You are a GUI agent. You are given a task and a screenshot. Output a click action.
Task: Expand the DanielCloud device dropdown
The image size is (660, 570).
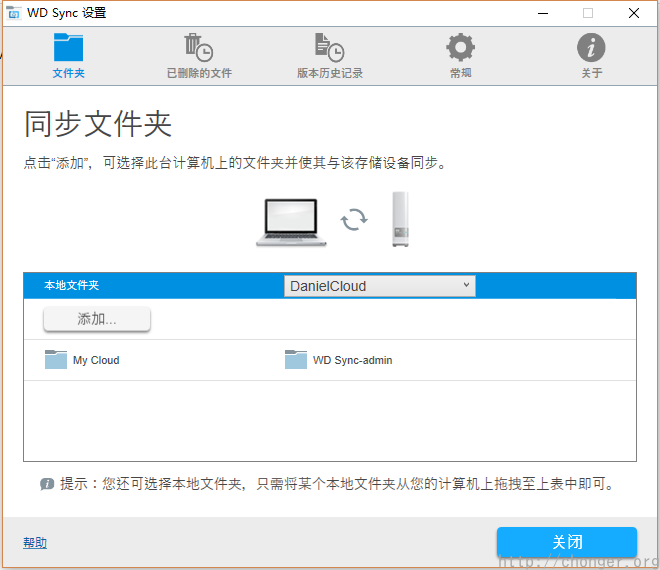[380, 286]
